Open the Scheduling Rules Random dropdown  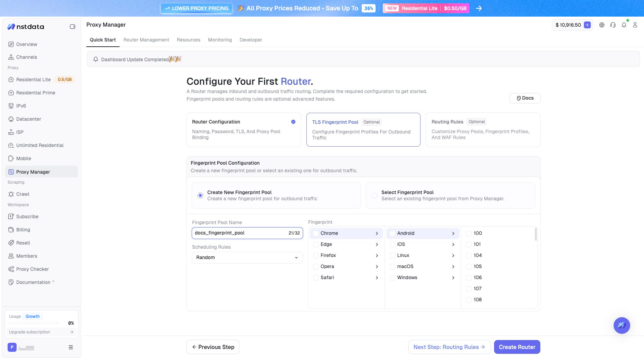[247, 258]
